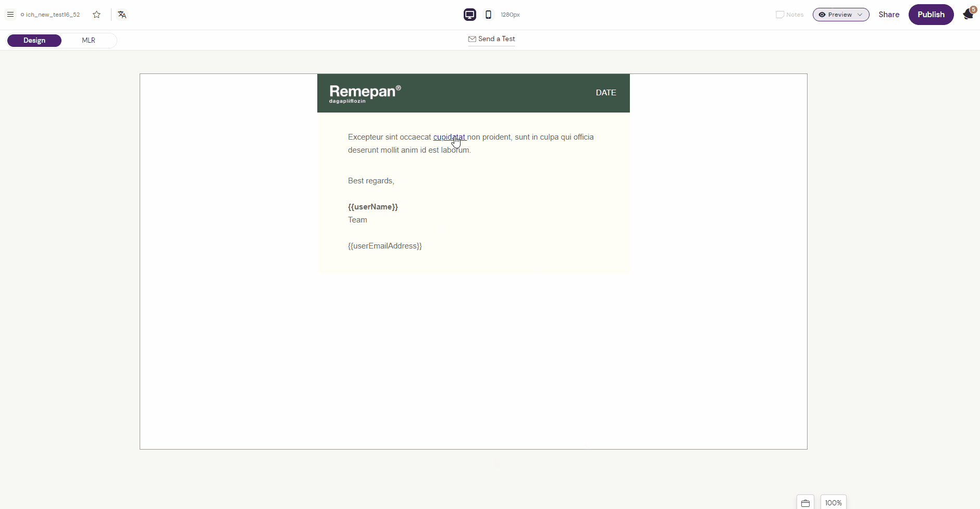Open the hamburger menu
The height and width of the screenshot is (509, 980).
[x=10, y=15]
